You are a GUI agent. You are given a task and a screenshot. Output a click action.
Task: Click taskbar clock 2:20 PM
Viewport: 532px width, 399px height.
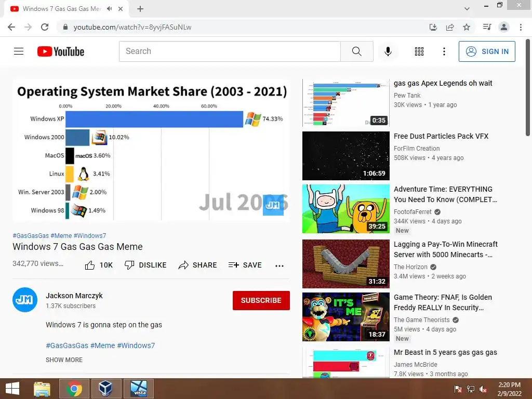(509, 389)
